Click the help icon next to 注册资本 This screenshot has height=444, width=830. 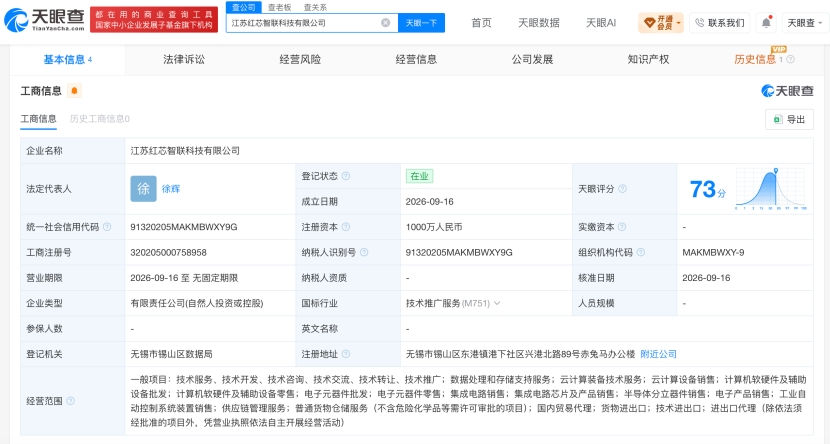click(x=346, y=226)
